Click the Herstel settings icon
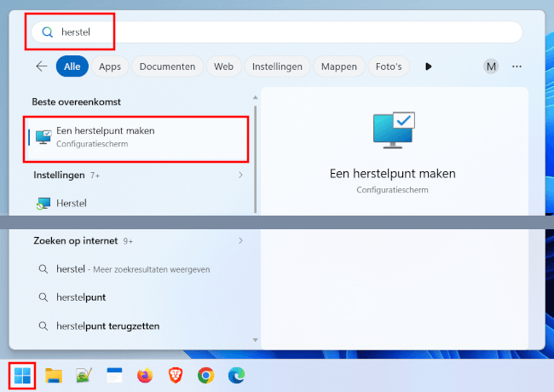Image resolution: width=554 pixels, height=392 pixels. point(43,204)
